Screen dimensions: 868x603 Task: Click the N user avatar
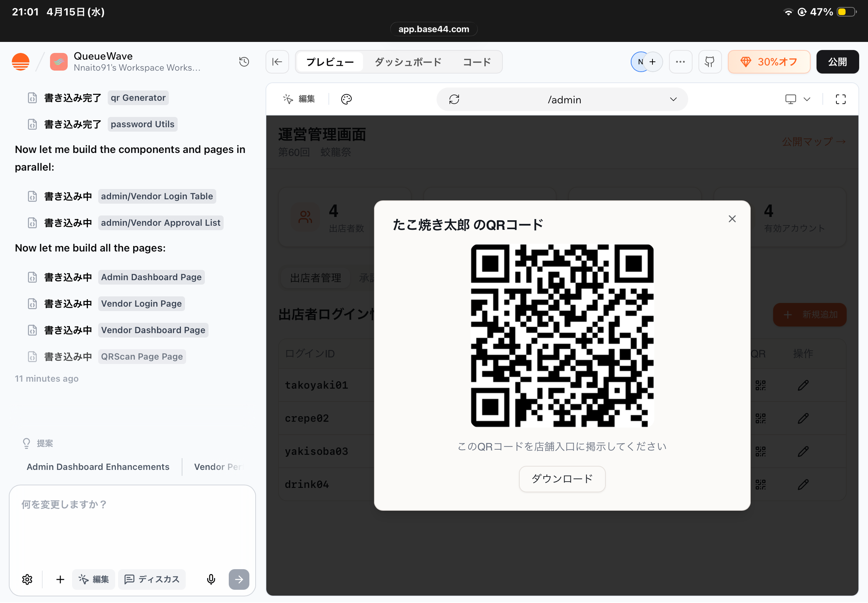pyautogui.click(x=639, y=61)
